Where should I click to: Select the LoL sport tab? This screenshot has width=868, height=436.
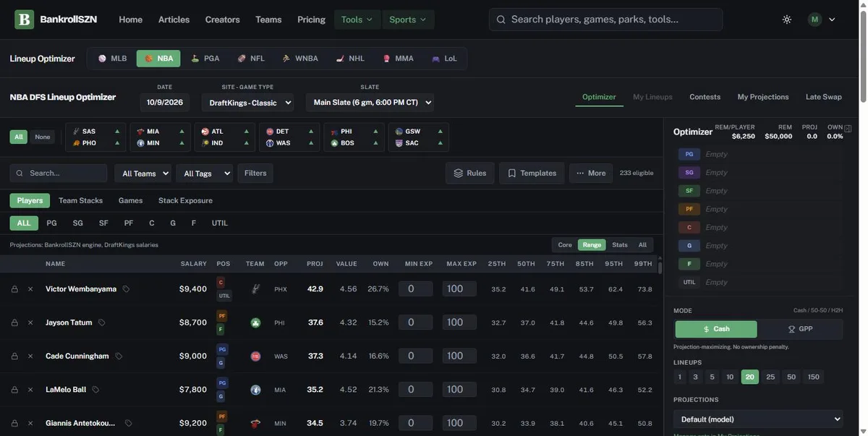click(444, 59)
